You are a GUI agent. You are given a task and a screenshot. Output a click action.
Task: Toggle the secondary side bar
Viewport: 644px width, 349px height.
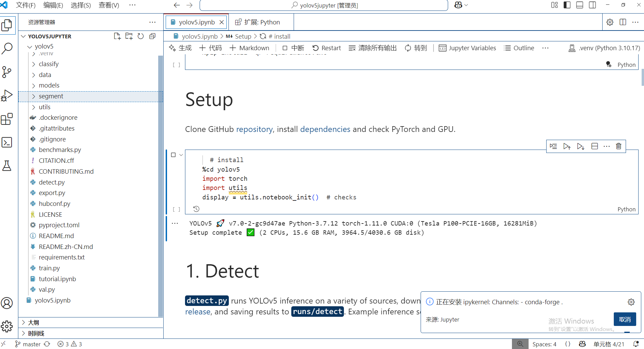pos(592,5)
